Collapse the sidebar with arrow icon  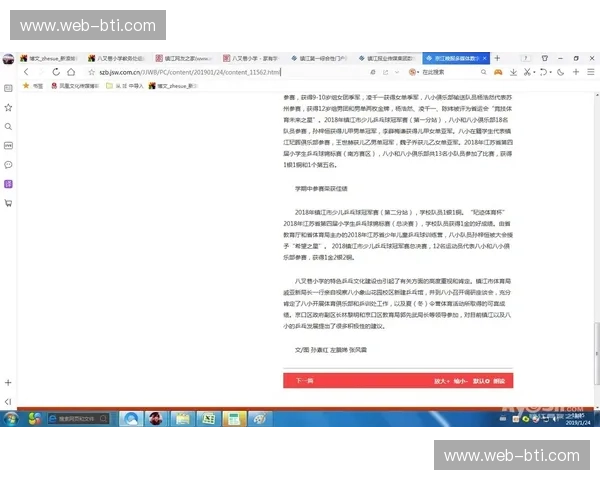[x=8, y=402]
